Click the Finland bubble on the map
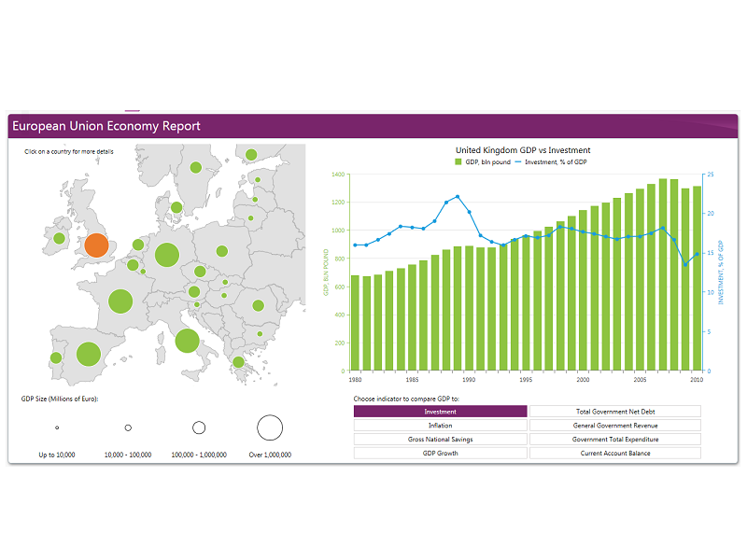 coord(250,155)
